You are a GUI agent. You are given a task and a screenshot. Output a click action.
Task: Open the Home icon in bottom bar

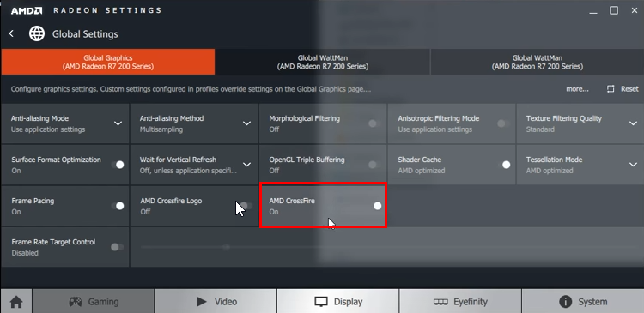[16, 302]
